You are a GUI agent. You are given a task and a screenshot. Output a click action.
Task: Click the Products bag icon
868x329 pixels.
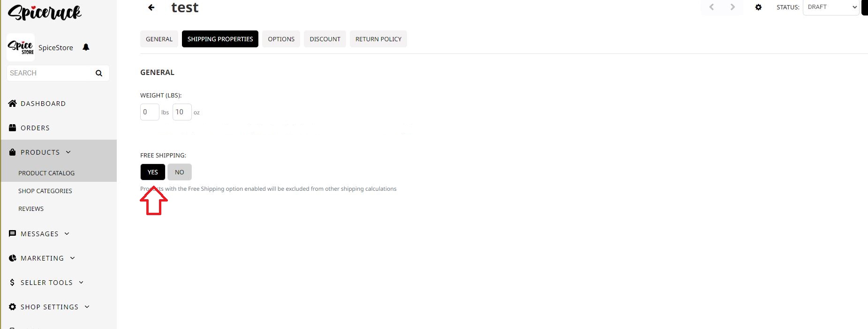click(x=13, y=152)
